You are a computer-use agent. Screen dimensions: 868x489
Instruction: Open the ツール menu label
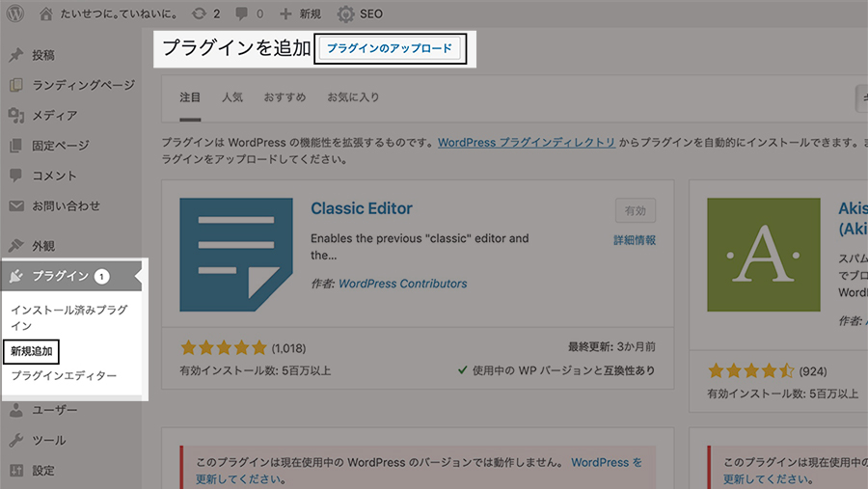(x=49, y=440)
